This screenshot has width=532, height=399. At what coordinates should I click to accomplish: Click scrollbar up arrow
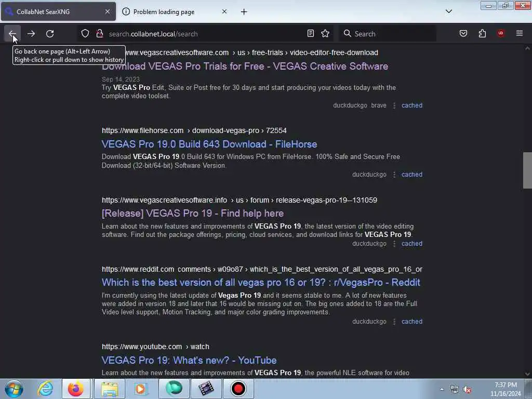coord(527,48)
